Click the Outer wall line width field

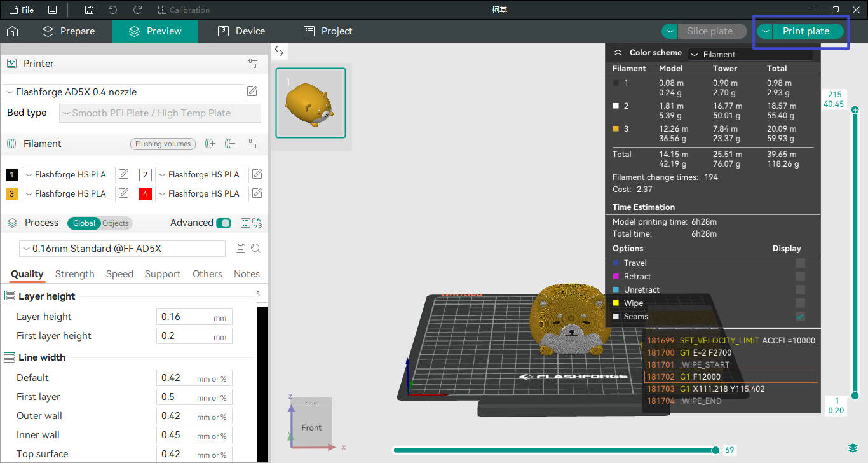(x=194, y=416)
